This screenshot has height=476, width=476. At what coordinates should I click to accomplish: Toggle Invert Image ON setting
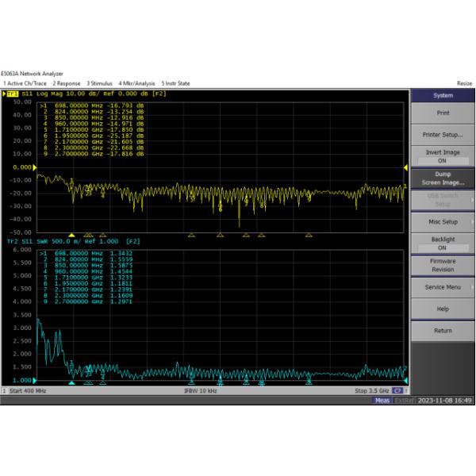coord(442,156)
